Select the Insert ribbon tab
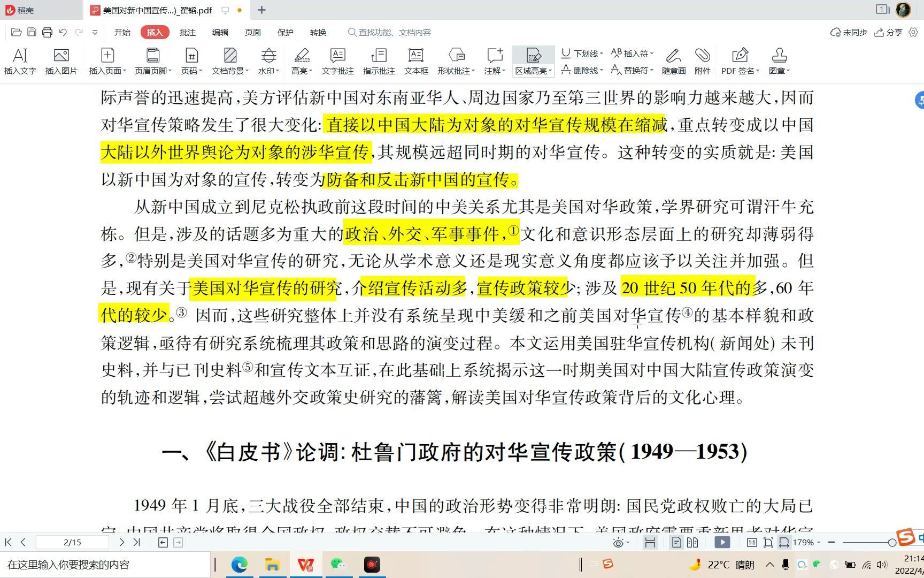The image size is (924, 578). [x=155, y=32]
